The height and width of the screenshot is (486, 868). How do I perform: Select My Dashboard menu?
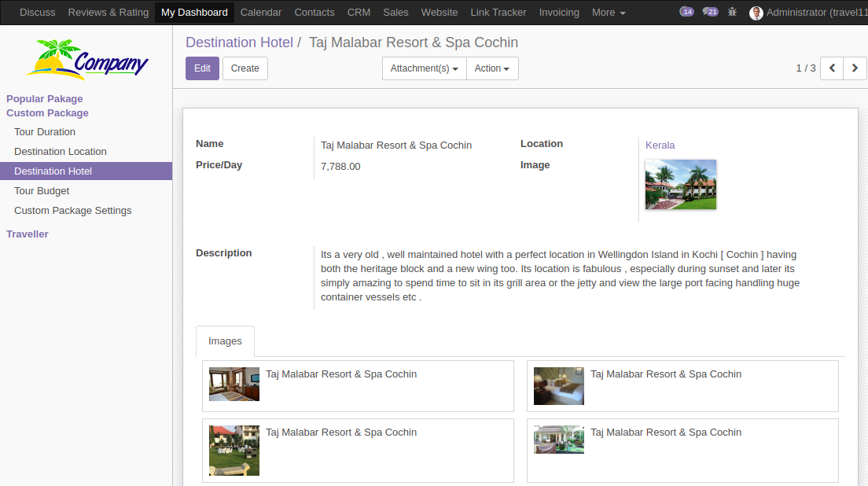pyautogui.click(x=194, y=12)
